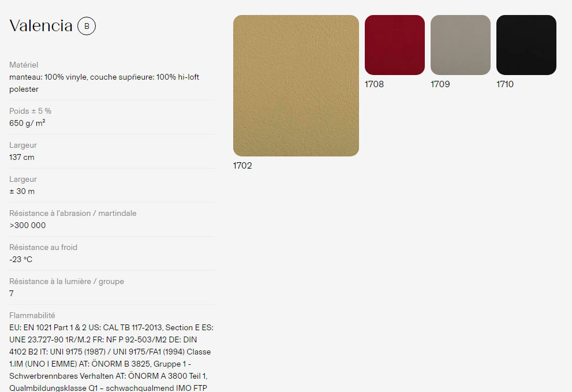Click the Poids ± 5 % label

click(x=30, y=111)
